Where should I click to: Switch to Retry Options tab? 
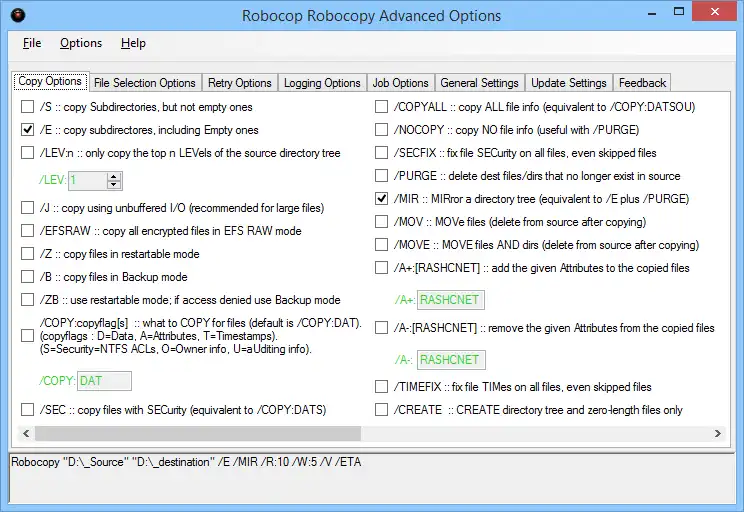click(x=240, y=83)
